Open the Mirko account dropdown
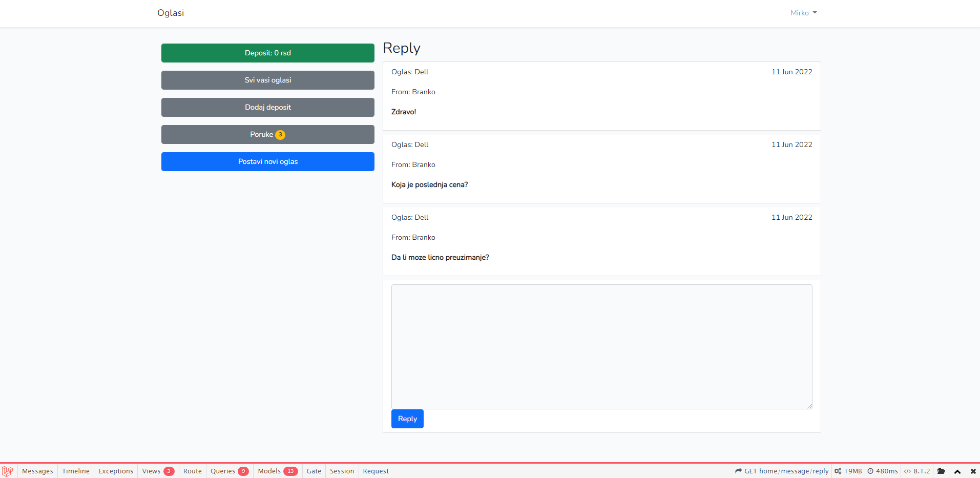Image resolution: width=980 pixels, height=478 pixels. pos(802,13)
